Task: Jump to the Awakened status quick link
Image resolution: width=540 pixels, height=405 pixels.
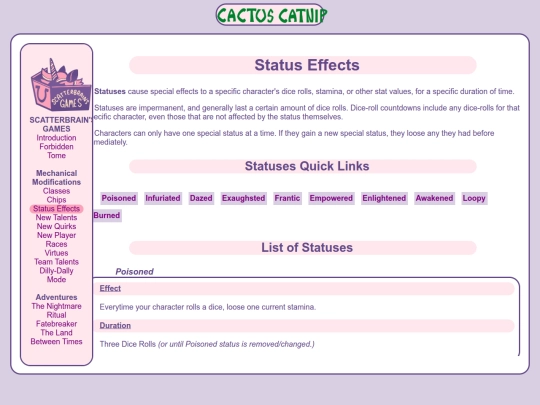Action: tap(434, 198)
